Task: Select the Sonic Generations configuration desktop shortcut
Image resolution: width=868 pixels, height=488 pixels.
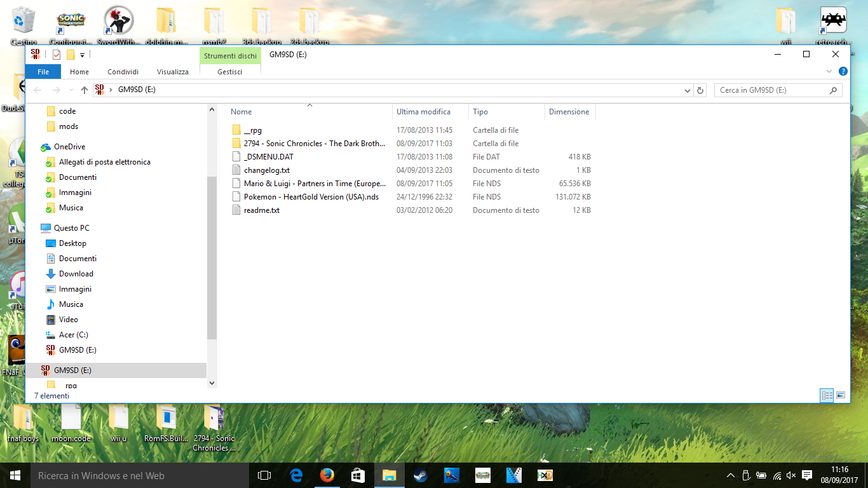Action: point(71,25)
